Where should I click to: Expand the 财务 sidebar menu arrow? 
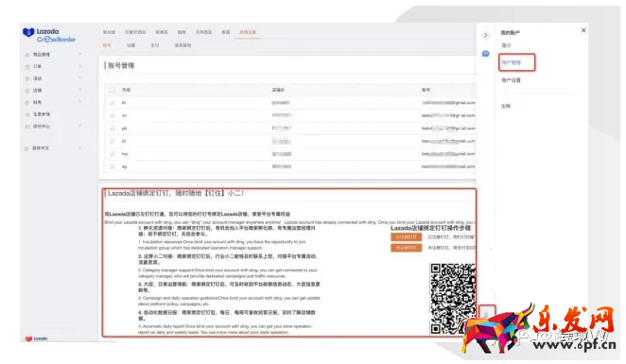coord(80,102)
